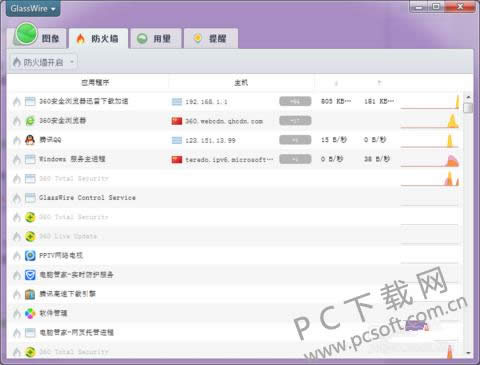Click the GlassWire Control Service window icon
Image resolution: width=480 pixels, height=365 pixels.
coord(30,198)
